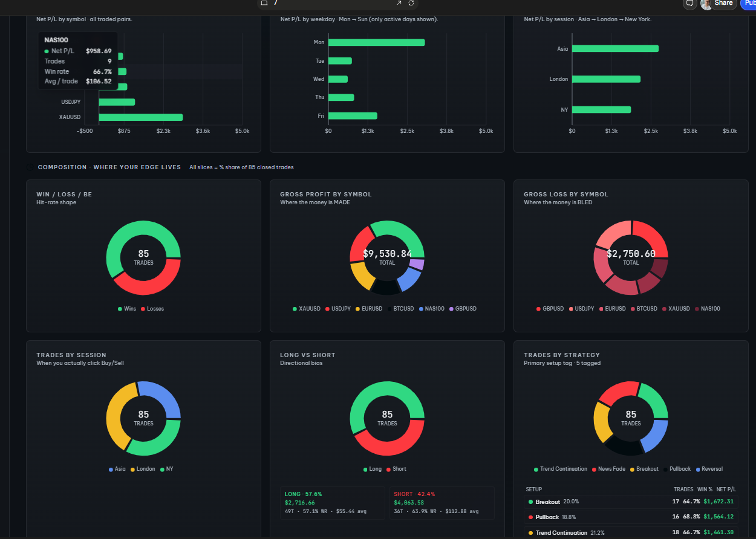
Task: Toggle the Long legend entry
Action: (373, 469)
